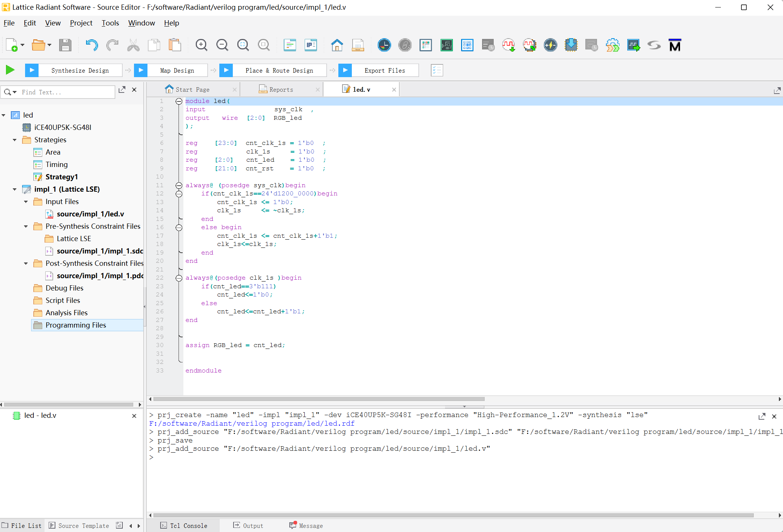Click the Start Page home icon in the toolbar
Viewport: 783px width, 532px height.
click(x=337, y=45)
